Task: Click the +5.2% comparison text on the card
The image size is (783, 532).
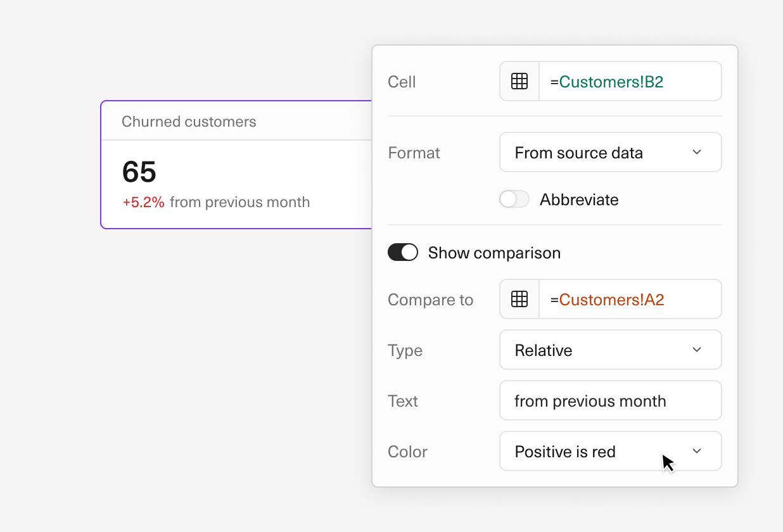Action: (x=143, y=202)
